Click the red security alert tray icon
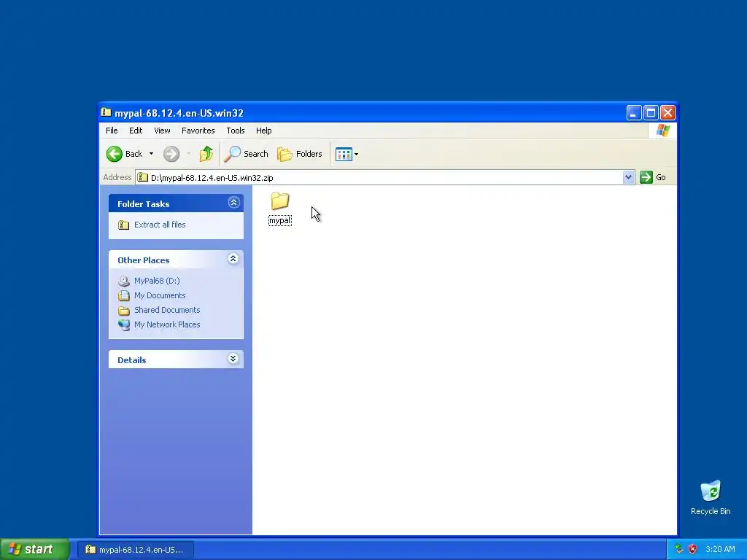 [693, 550]
